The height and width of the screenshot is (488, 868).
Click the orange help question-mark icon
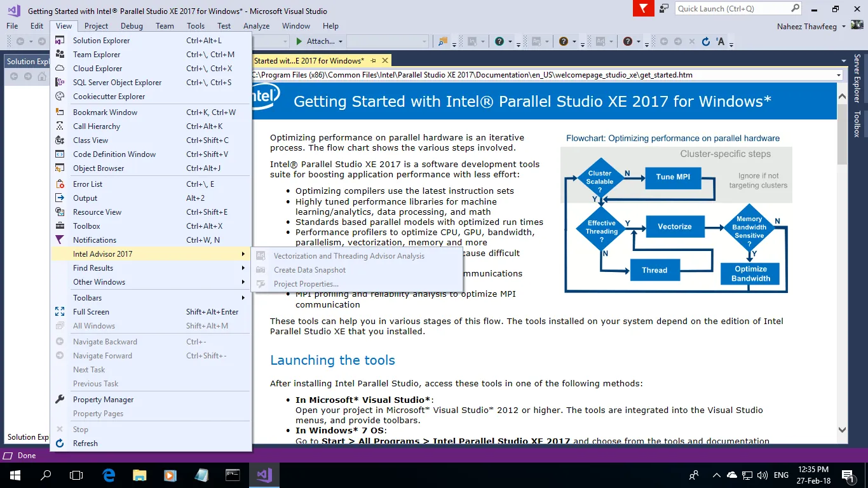pos(563,41)
